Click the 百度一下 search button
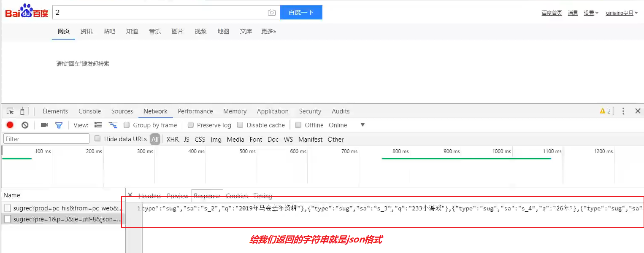This screenshot has width=644, height=253. (x=301, y=12)
